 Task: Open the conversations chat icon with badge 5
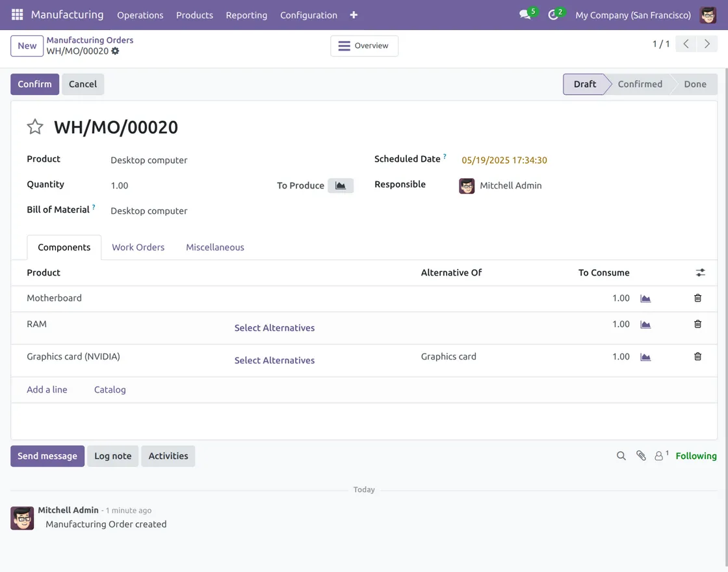click(x=525, y=15)
